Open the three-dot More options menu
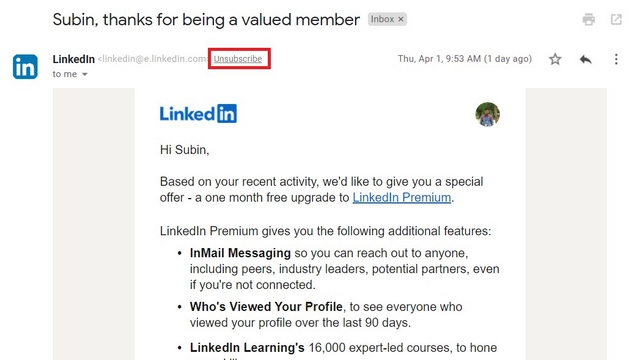 point(616,59)
